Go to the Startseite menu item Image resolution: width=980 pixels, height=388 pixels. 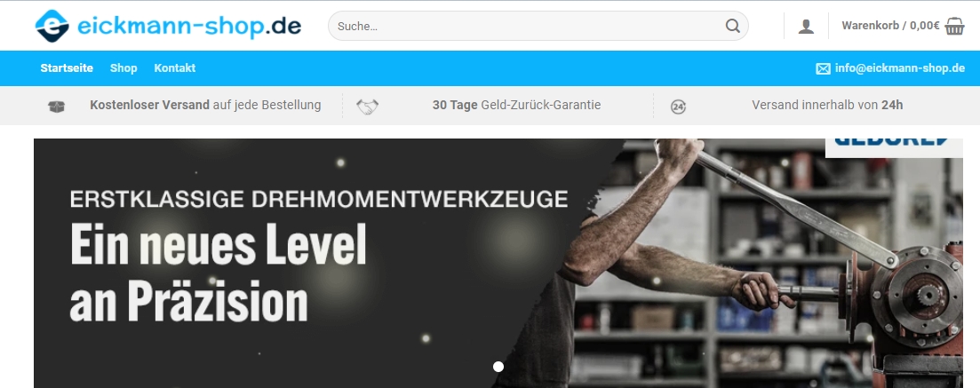pos(67,68)
